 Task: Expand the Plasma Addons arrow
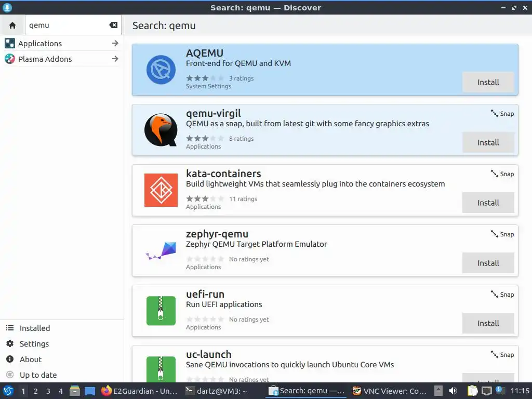[x=115, y=59]
